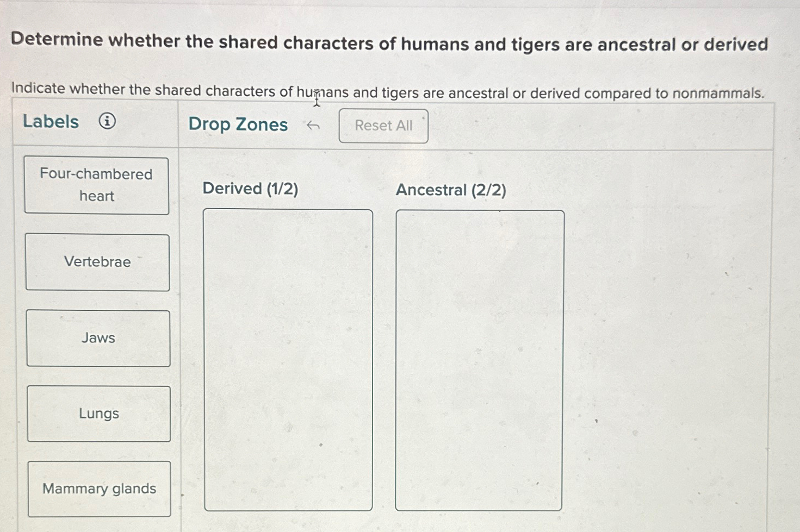Click the undo arrow next to Drop Zones
This screenshot has width=800, height=532.
pyautogui.click(x=314, y=125)
